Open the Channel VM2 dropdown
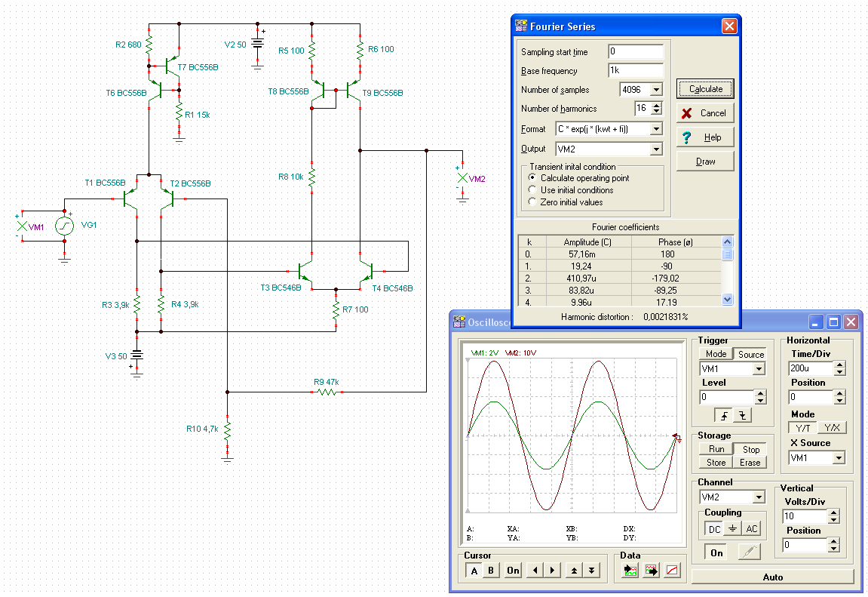The height and width of the screenshot is (597, 868). coord(759,497)
